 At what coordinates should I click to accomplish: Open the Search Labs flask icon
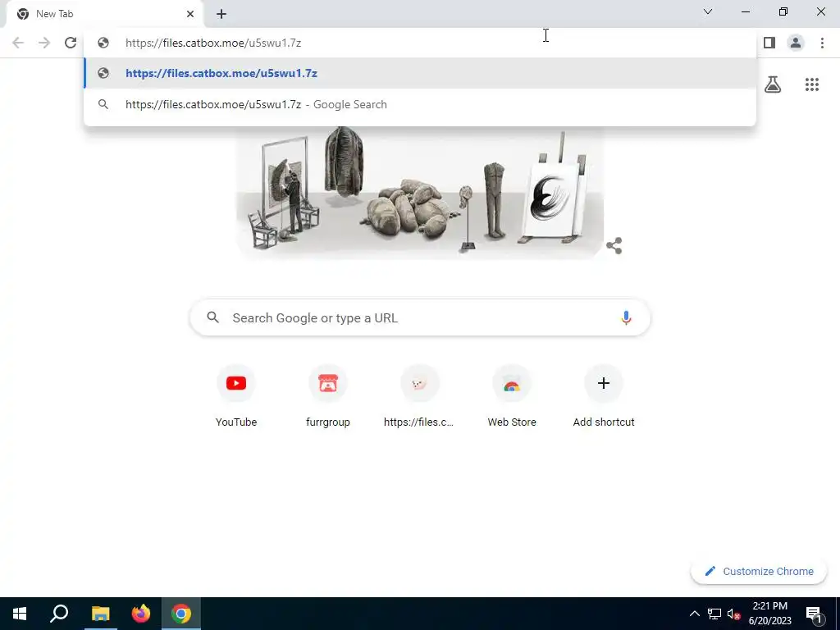[x=773, y=84]
